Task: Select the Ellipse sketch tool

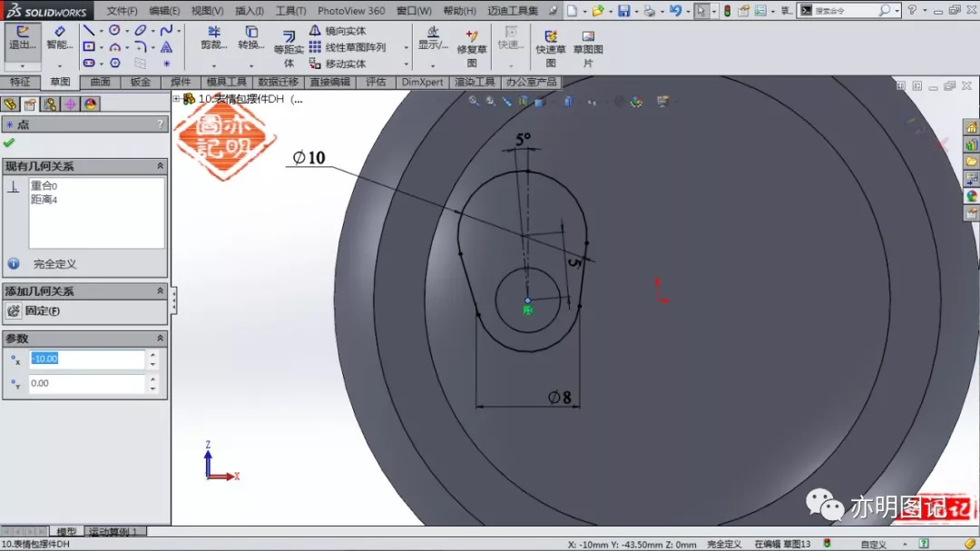Action: tap(141, 30)
